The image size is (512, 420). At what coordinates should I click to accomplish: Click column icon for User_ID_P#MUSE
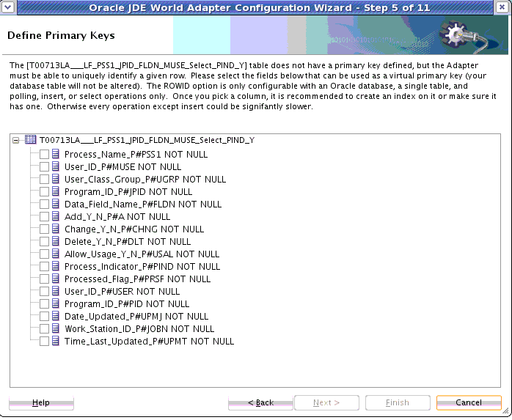(56, 166)
